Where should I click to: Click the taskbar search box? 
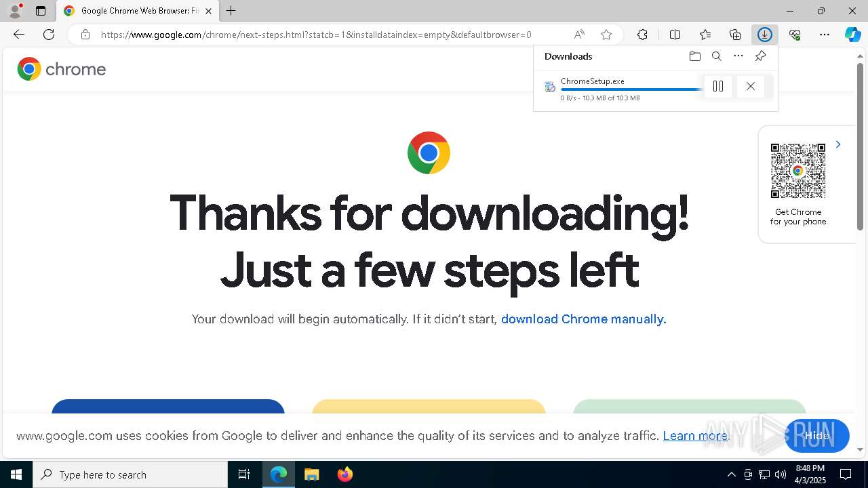coord(130,474)
